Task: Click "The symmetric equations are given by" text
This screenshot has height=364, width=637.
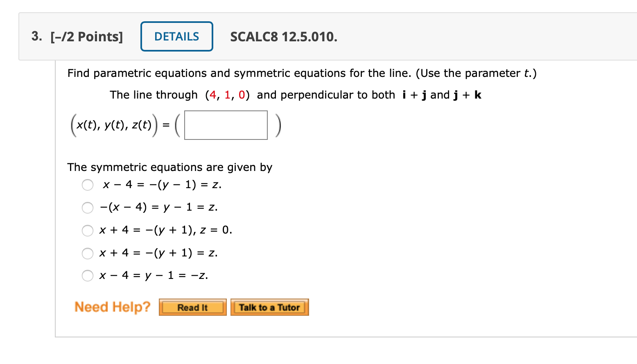Action: point(169,167)
